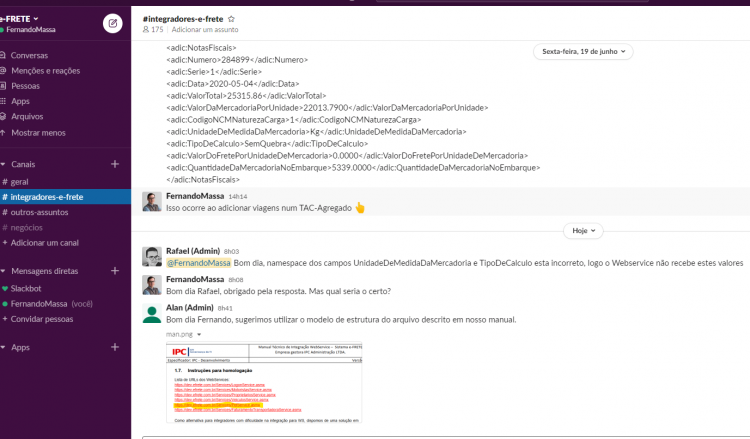The image size is (750, 439).
Task: Open the Hoje date dropdown
Action: tap(583, 231)
